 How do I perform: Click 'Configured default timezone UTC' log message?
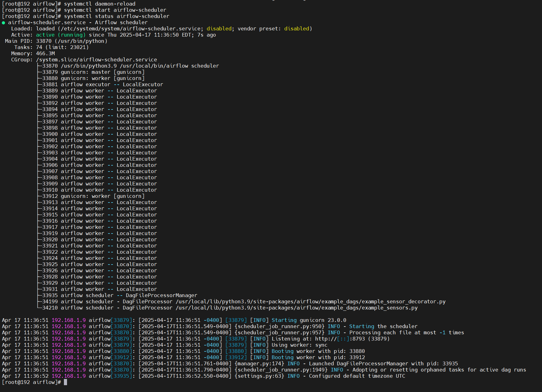tap(357, 376)
